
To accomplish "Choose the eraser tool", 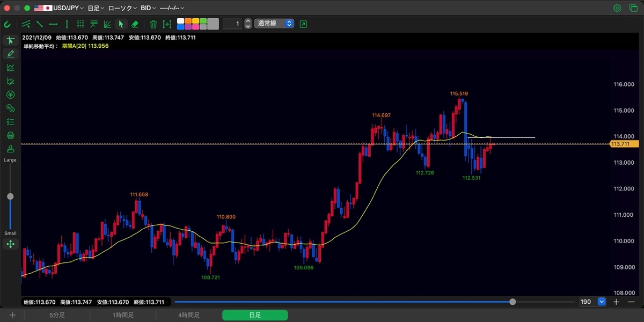I will [x=135, y=24].
